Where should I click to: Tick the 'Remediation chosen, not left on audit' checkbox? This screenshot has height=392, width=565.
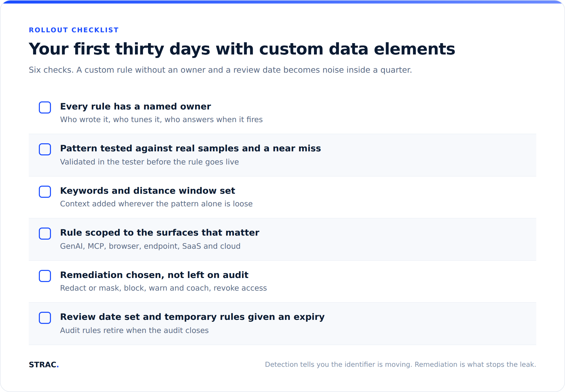tap(45, 276)
